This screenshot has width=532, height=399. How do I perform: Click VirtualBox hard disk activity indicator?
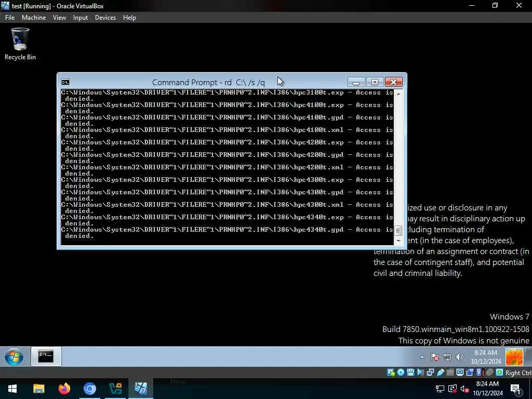pyautogui.click(x=391, y=373)
